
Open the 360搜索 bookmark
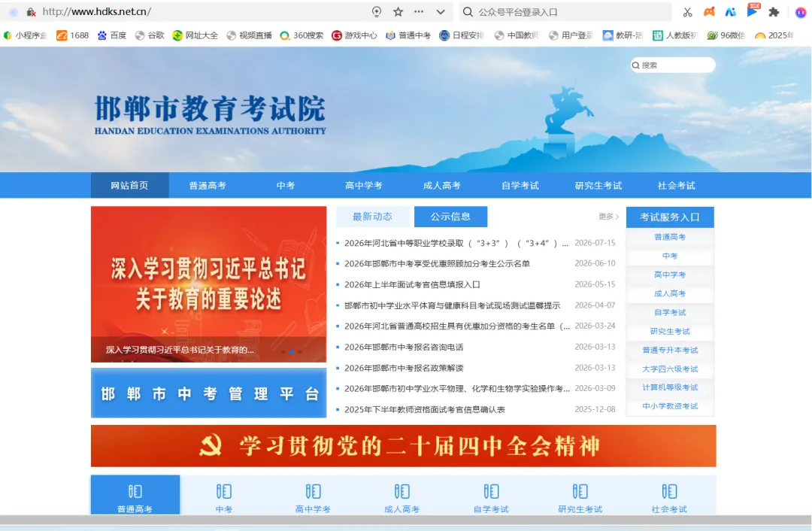301,35
